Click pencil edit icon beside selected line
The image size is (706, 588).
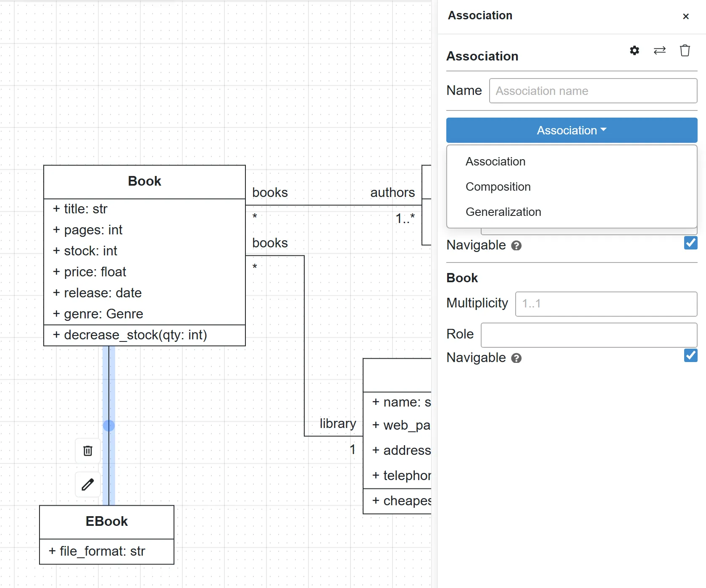click(88, 484)
